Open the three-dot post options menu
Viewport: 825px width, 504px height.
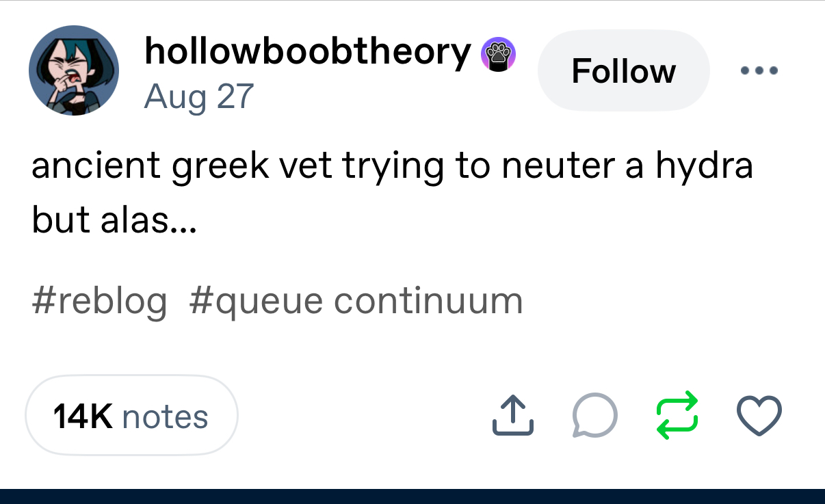tap(759, 70)
